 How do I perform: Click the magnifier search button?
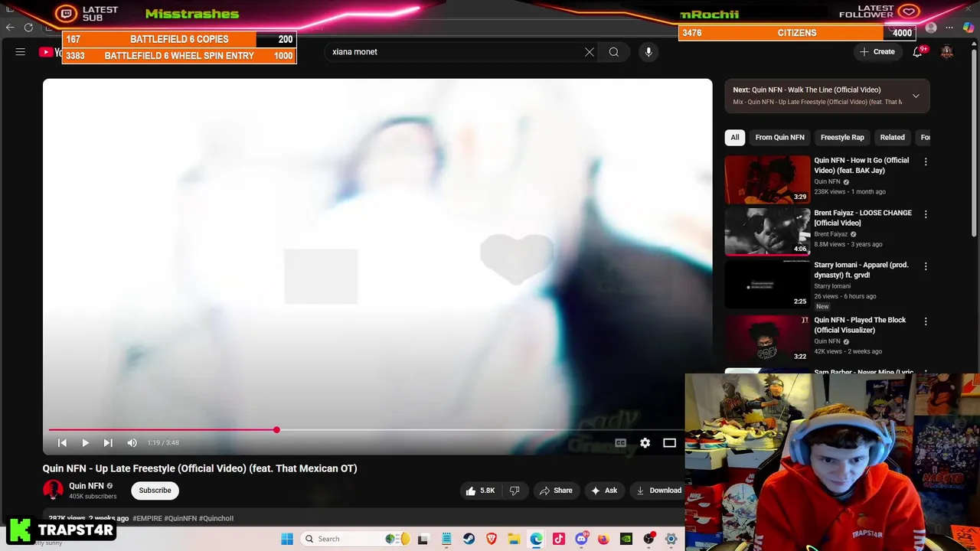pos(614,52)
